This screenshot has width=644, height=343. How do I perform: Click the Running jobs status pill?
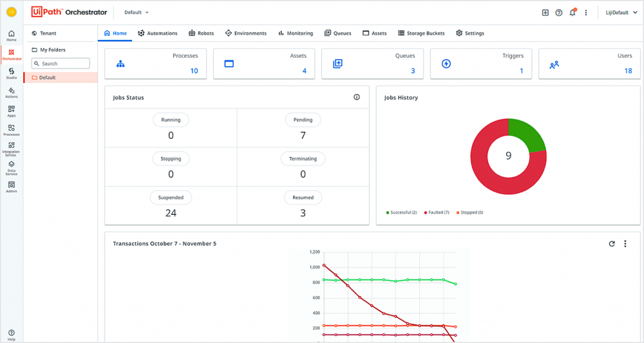(171, 120)
